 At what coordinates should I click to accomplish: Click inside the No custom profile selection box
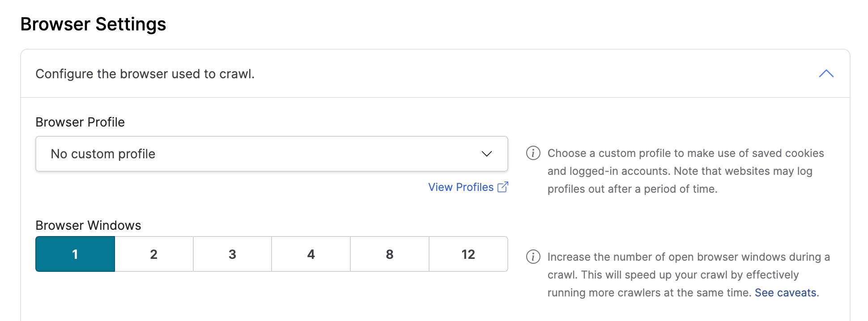tap(224, 154)
